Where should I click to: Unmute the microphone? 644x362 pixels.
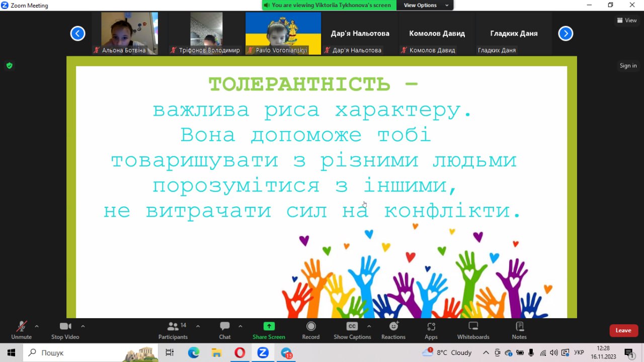pos(21,330)
